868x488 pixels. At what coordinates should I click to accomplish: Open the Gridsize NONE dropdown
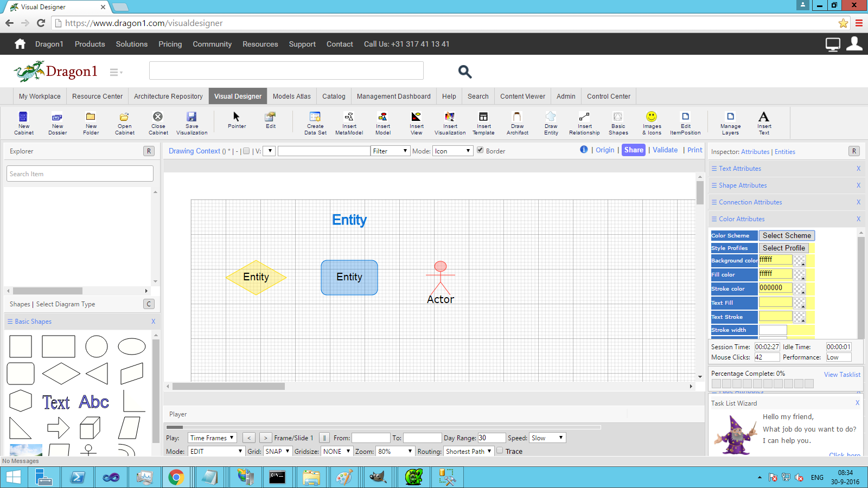tap(336, 451)
